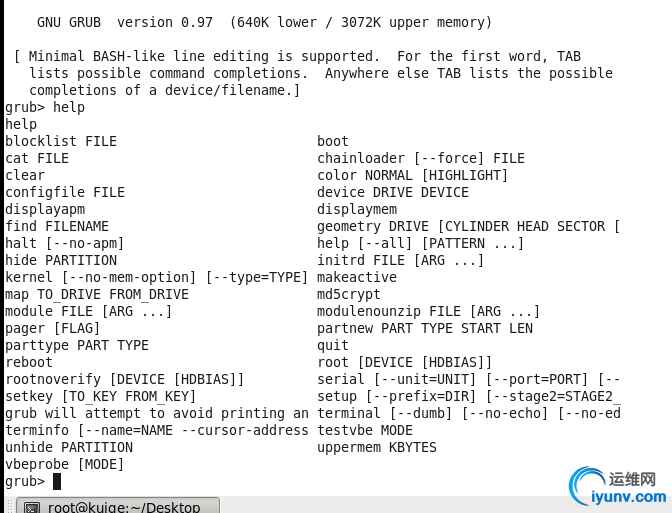Click the 'uppermem KBYTES' entry
This screenshot has width=672, height=513.
(x=377, y=447)
